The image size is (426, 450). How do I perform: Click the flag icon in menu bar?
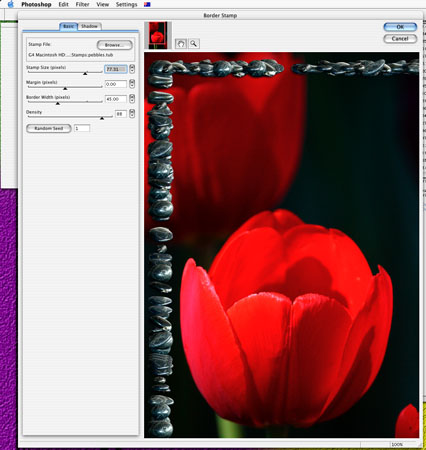147,5
